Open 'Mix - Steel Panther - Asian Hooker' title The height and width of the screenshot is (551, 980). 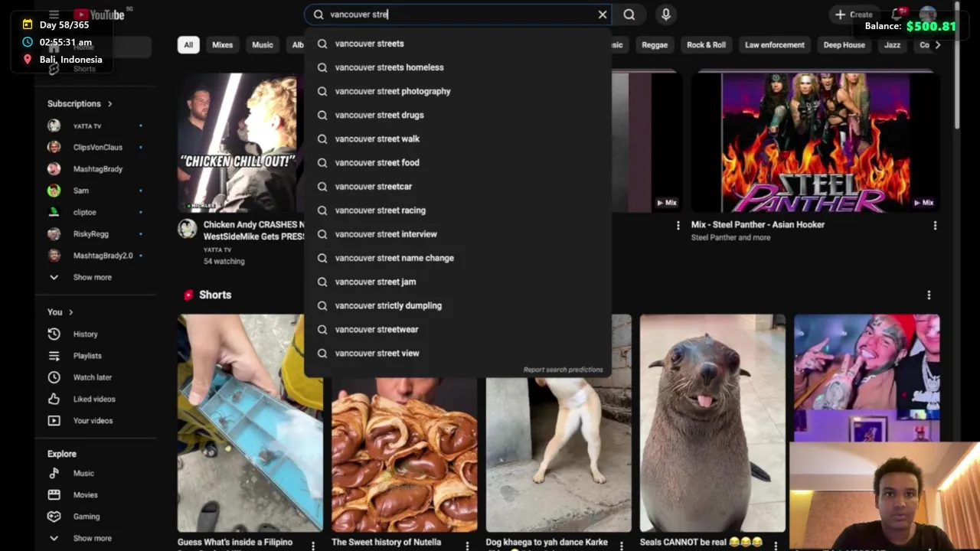(x=758, y=224)
